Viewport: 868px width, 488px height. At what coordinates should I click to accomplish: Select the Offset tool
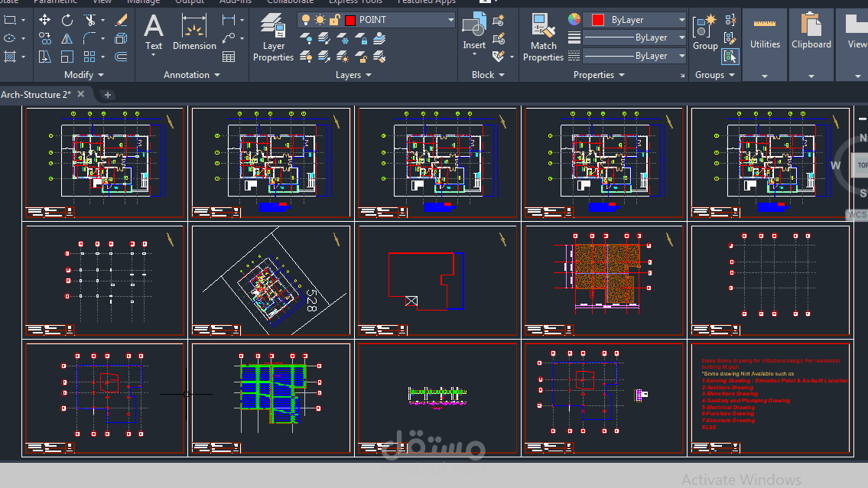tap(121, 57)
